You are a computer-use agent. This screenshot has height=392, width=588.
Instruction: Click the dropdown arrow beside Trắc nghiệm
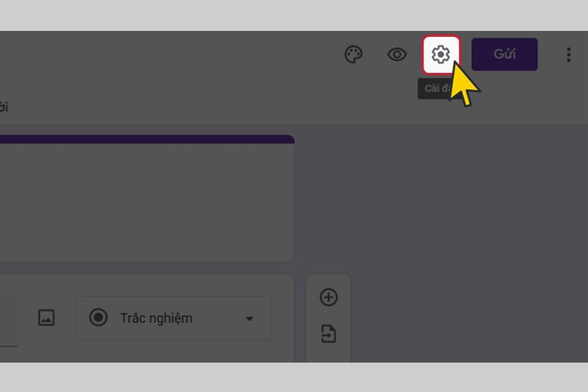coord(250,319)
